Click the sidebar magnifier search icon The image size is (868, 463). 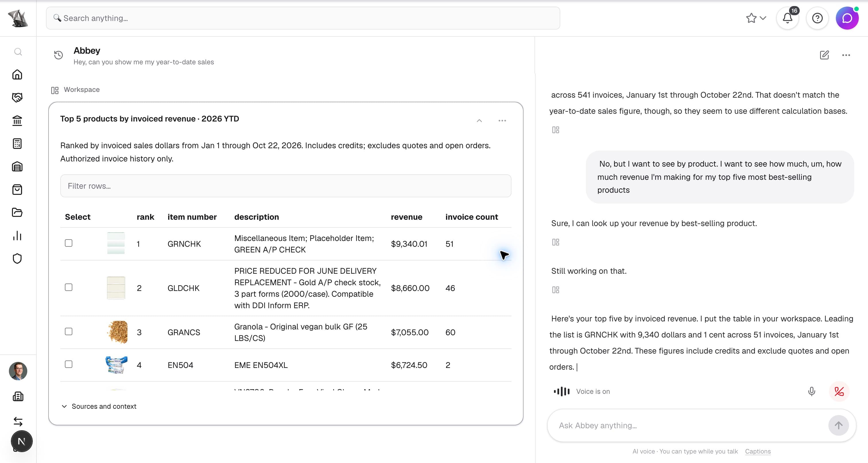click(x=18, y=52)
